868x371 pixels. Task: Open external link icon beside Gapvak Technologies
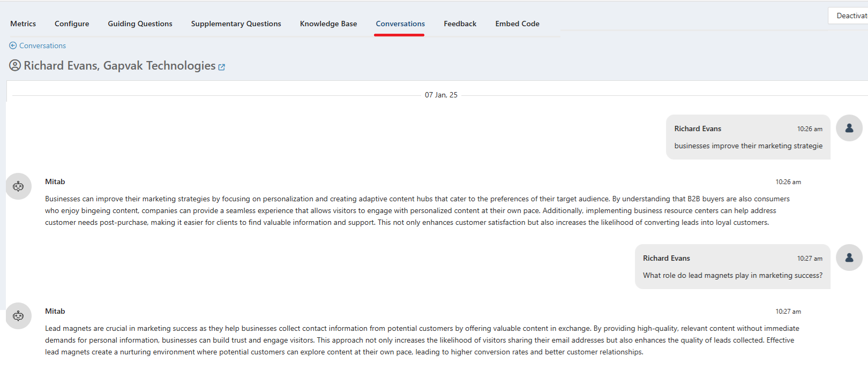222,67
